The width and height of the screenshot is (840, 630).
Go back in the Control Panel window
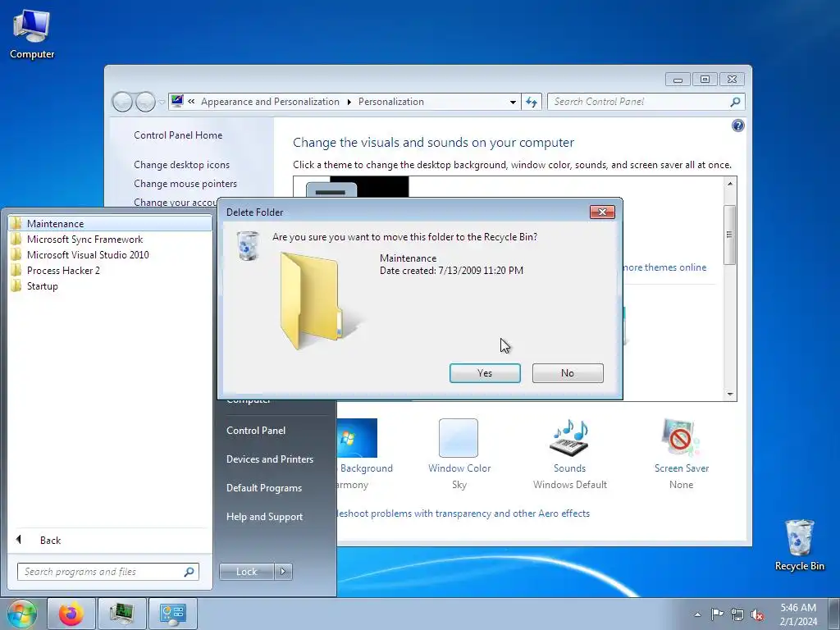122,101
